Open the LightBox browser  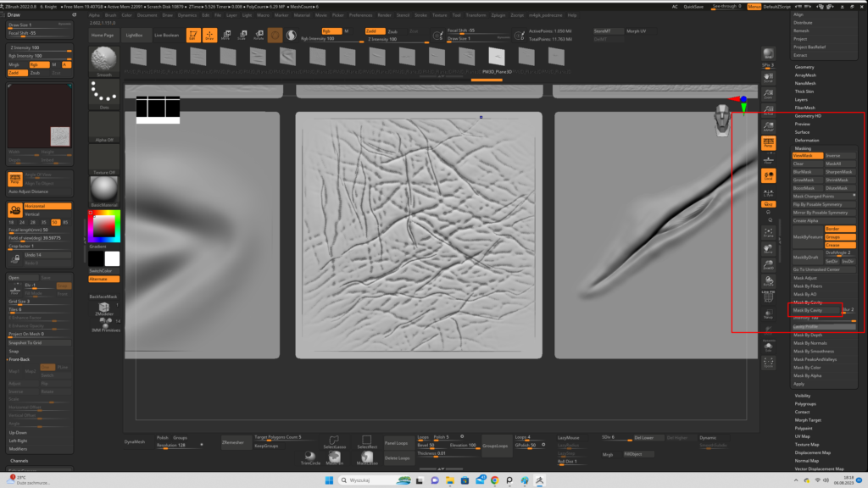[135, 36]
